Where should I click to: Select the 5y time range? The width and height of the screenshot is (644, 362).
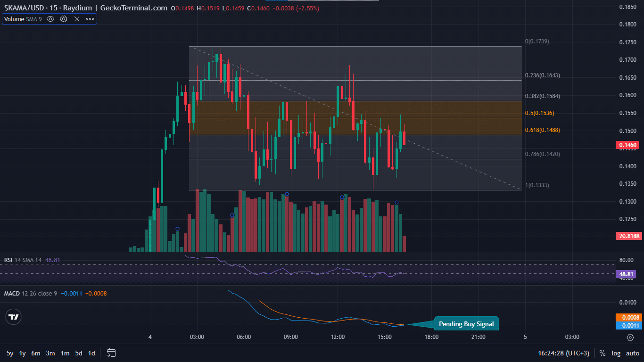10,353
